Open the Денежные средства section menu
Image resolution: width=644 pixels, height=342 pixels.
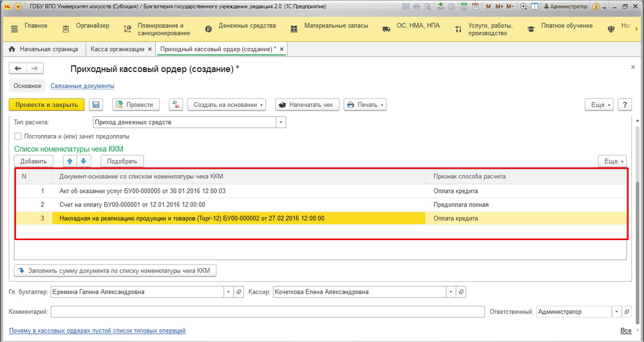tap(247, 26)
